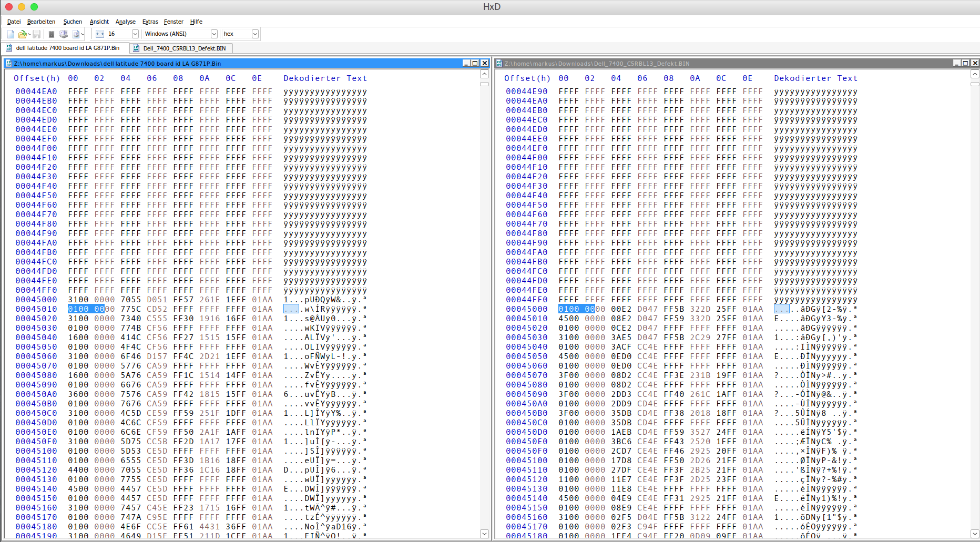
Task: Click the 0E column header in the left window
Action: [257, 78]
